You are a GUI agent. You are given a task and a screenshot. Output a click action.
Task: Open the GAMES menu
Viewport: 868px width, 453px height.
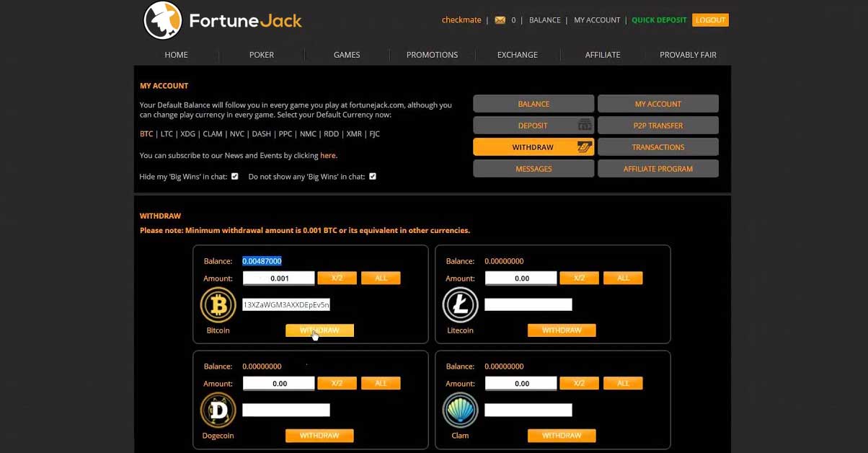tap(347, 55)
